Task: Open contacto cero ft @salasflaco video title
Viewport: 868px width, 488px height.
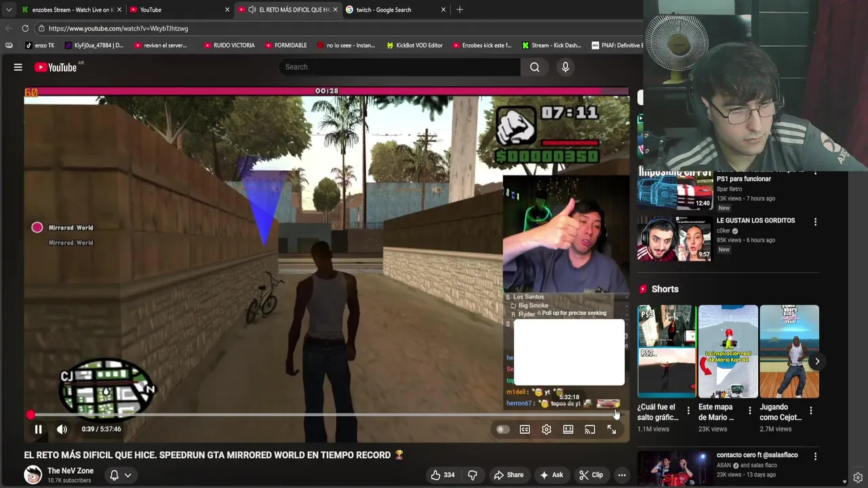Action: 757,455
